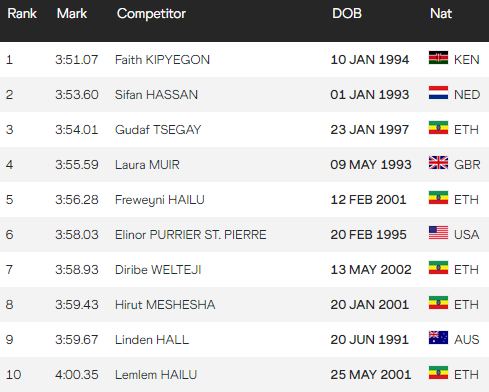Viewport: 489px width, 392px height.
Task: Click the British flag next to GBR
Action: pyautogui.click(x=438, y=163)
